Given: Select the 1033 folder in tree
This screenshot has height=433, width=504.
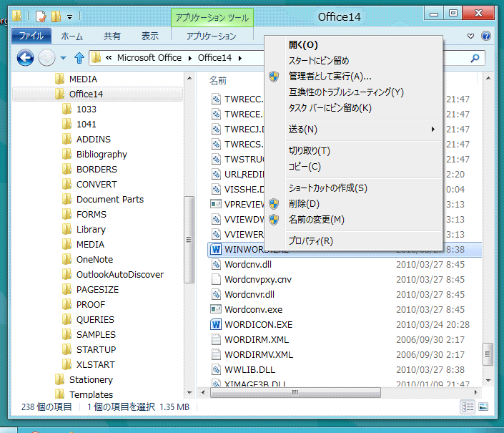Looking at the screenshot, I should [x=86, y=109].
